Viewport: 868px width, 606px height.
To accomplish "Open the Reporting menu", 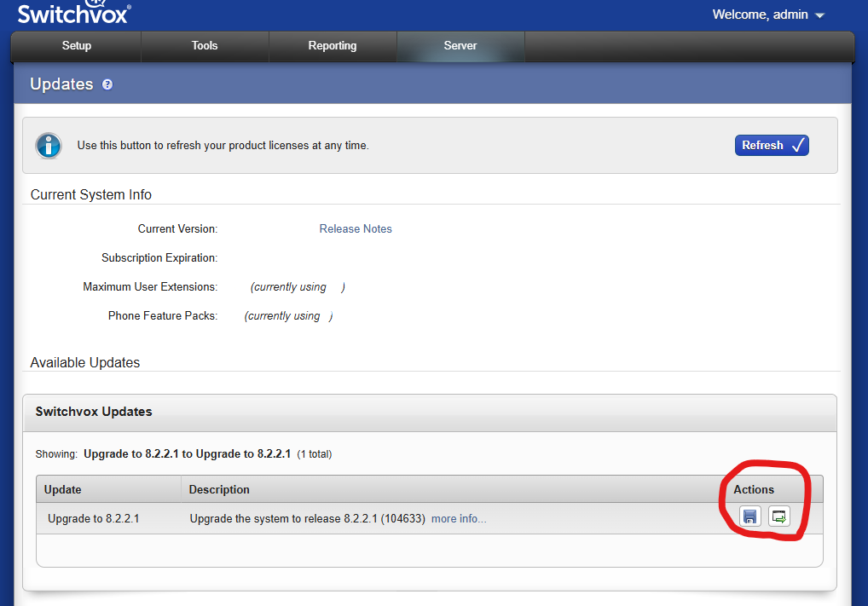I will point(333,46).
